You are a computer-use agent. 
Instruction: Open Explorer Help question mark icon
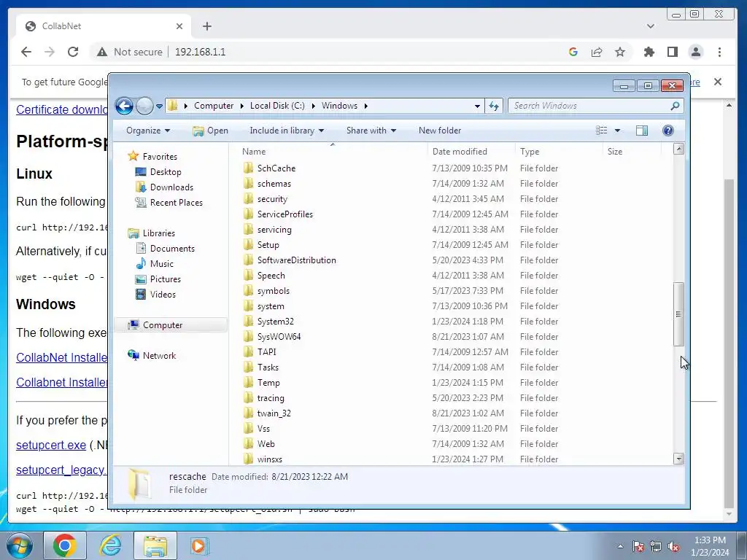click(x=668, y=131)
